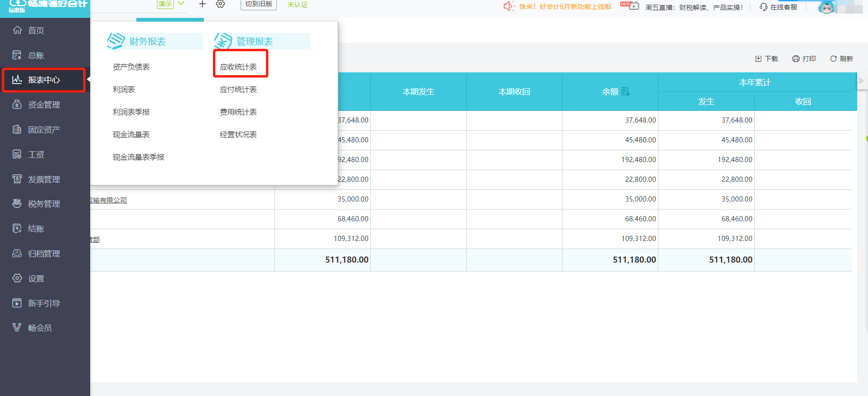Select 经营状况表 under 管理报表
This screenshot has height=396, width=868.
click(x=238, y=135)
